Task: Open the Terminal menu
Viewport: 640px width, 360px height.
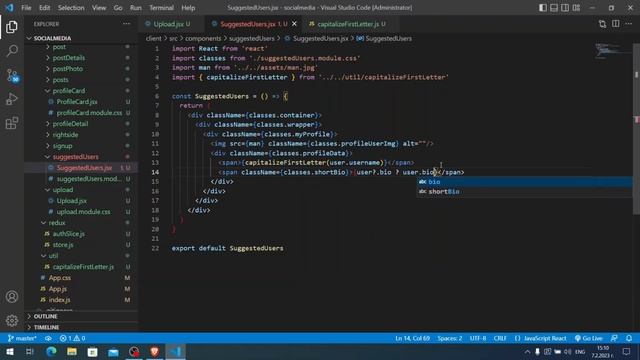Action: click(161, 8)
